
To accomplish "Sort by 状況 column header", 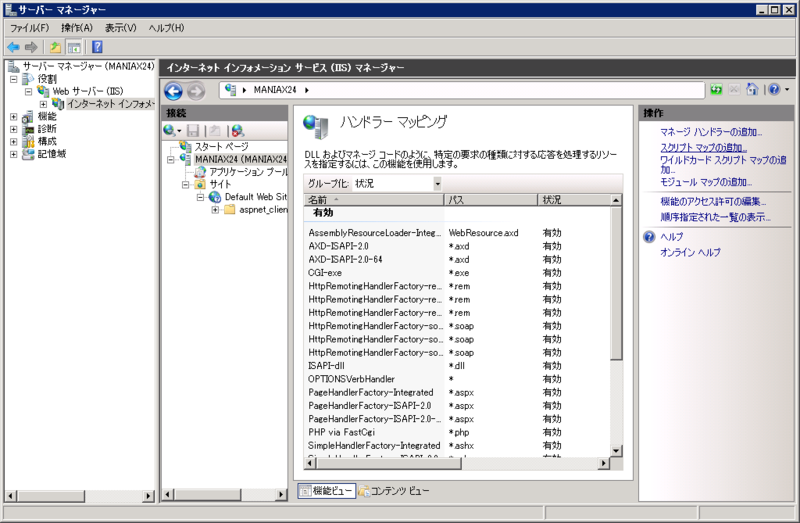I will coord(574,200).
